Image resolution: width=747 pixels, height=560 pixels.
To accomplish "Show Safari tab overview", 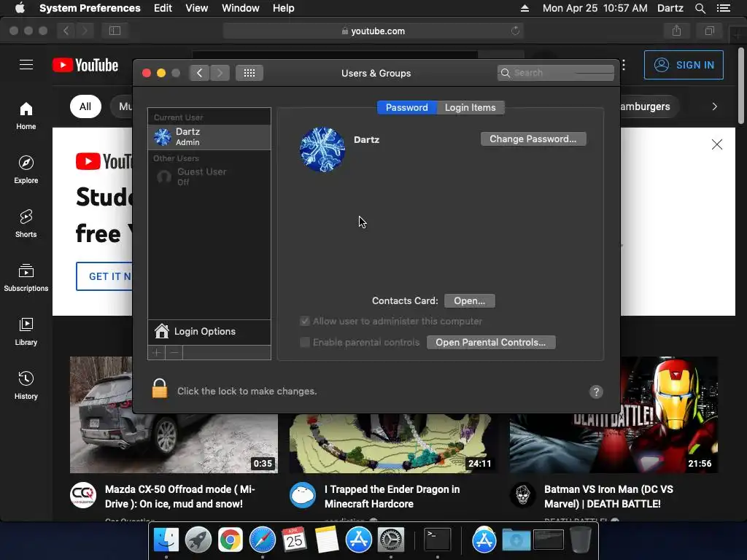I will click(x=709, y=31).
